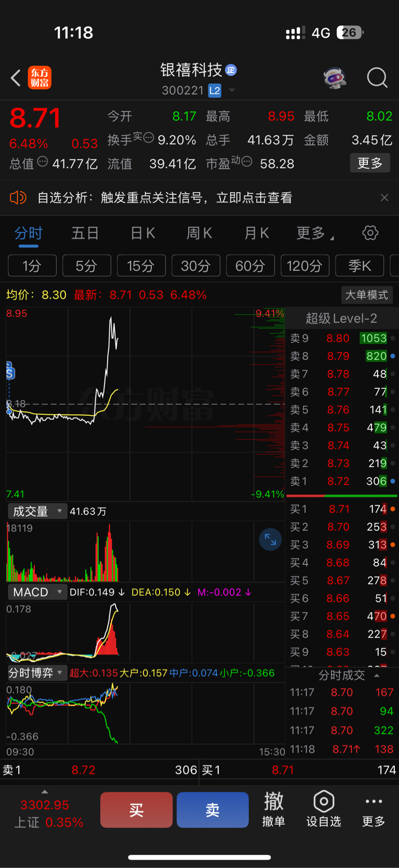The height and width of the screenshot is (868, 399).
Task: Select the 15分 interval
Action: point(141,266)
